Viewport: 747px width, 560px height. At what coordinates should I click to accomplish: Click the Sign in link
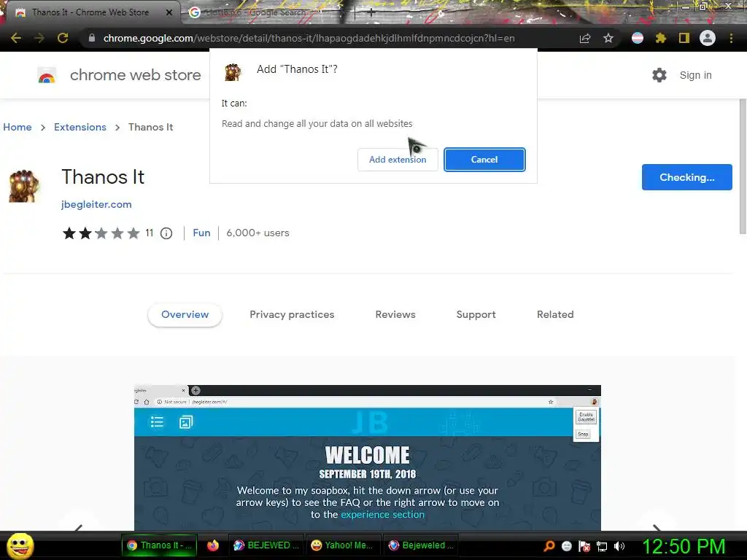point(695,75)
